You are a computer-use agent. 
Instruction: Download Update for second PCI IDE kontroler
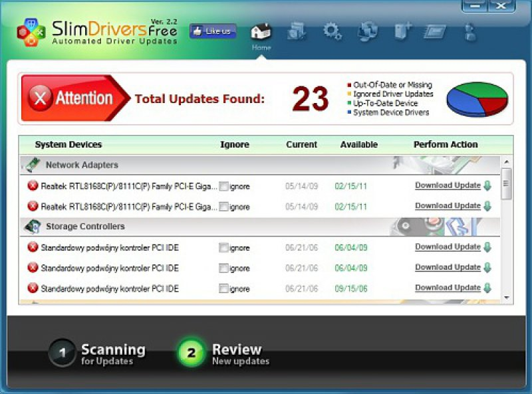[x=448, y=267]
